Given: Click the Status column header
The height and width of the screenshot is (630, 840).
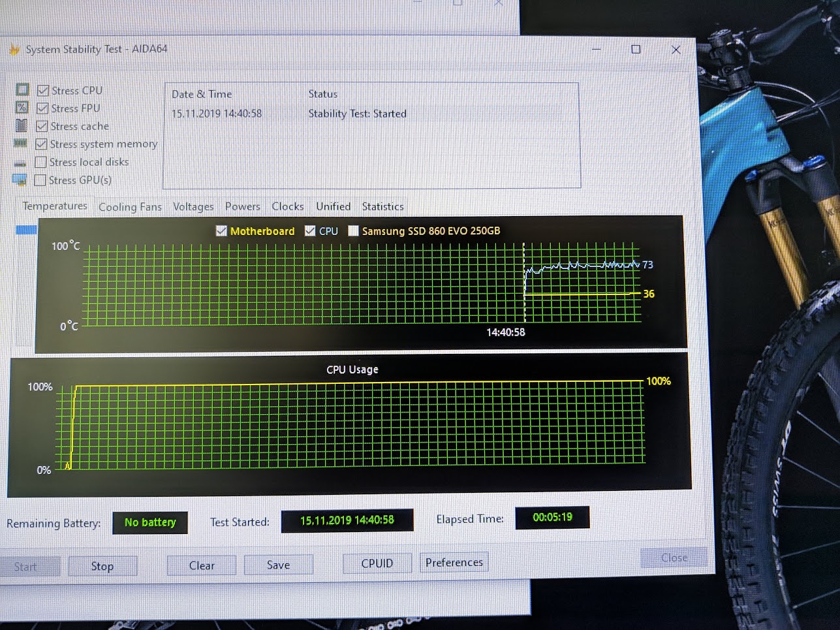Looking at the screenshot, I should [323, 94].
